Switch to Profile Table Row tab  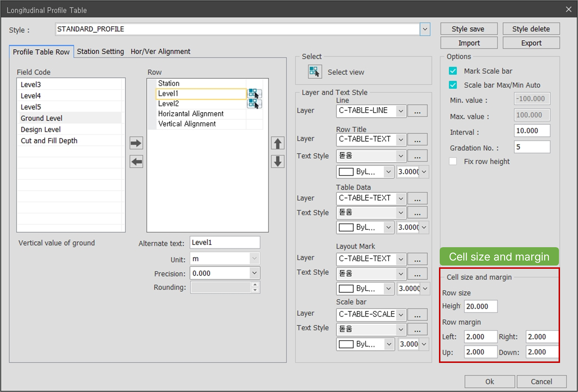click(41, 52)
